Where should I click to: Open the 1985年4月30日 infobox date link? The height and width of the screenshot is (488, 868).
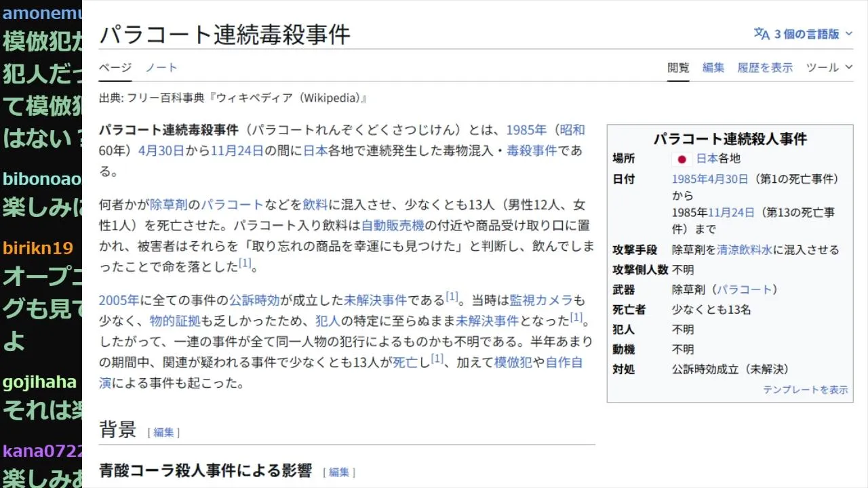[710, 179]
